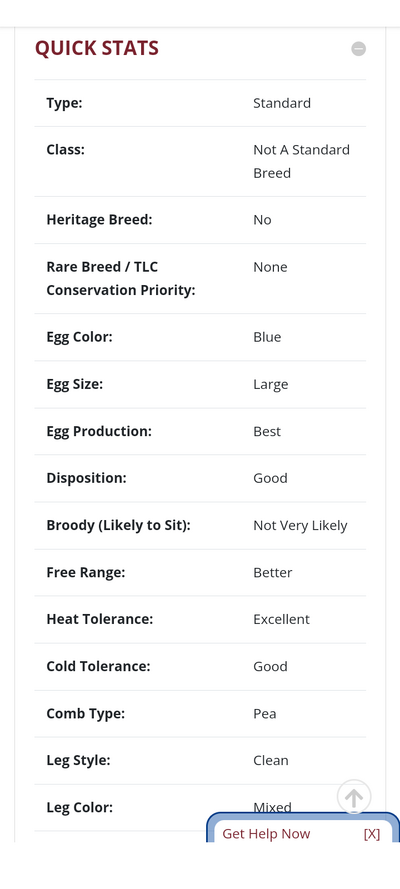
Task: Click the Type Standard value
Action: click(282, 103)
